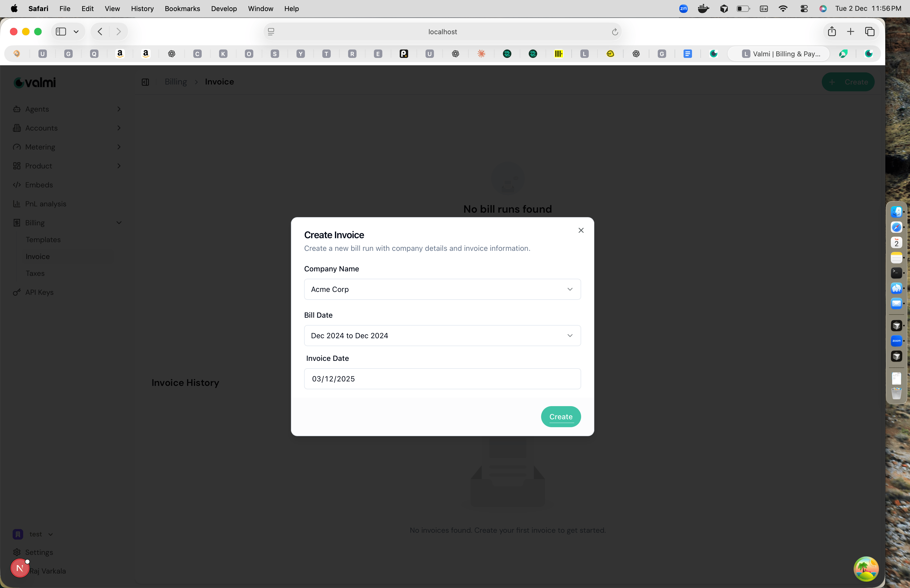910x588 pixels.
Task: Switch to the tab with black P favicon
Action: [404, 54]
